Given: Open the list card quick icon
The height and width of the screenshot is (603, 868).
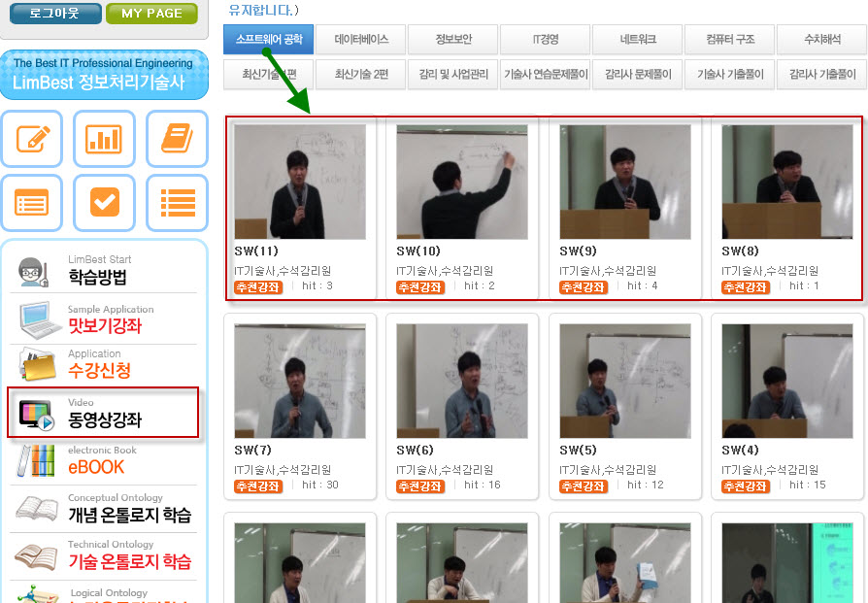Looking at the screenshot, I should point(32,203).
